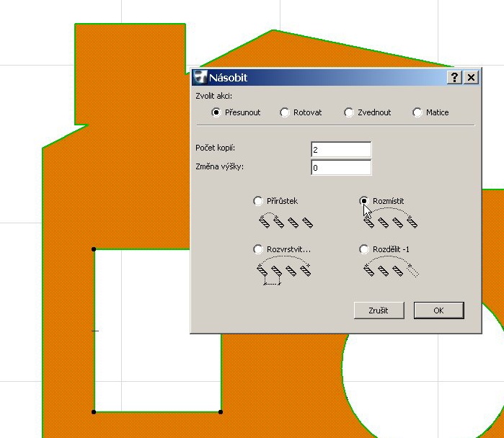
Task: Cancel with the Zrušit button
Action: pyautogui.click(x=379, y=310)
